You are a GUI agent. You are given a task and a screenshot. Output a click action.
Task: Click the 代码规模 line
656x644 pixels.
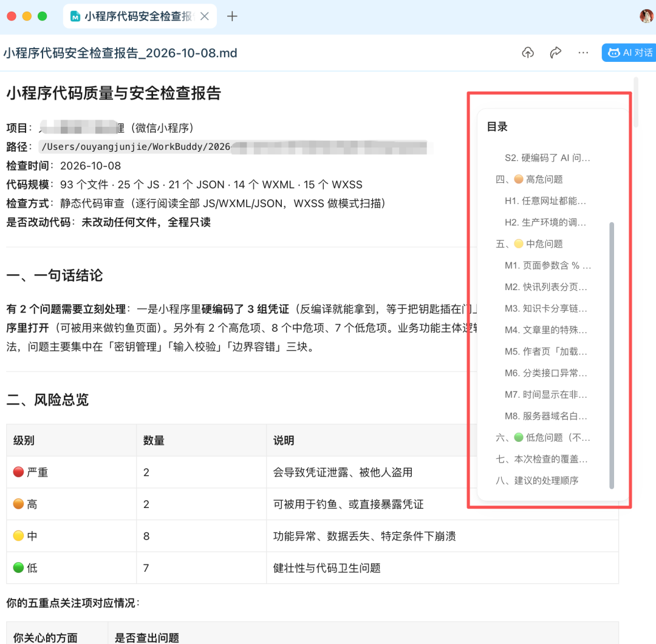[x=184, y=185]
